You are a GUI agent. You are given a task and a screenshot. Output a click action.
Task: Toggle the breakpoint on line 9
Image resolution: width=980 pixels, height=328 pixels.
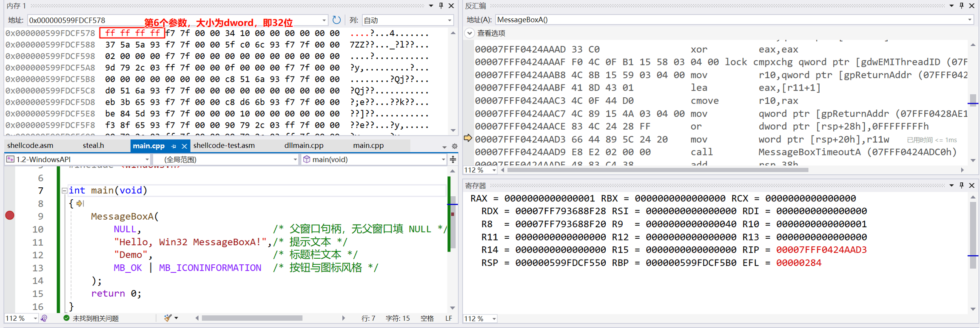10,215
